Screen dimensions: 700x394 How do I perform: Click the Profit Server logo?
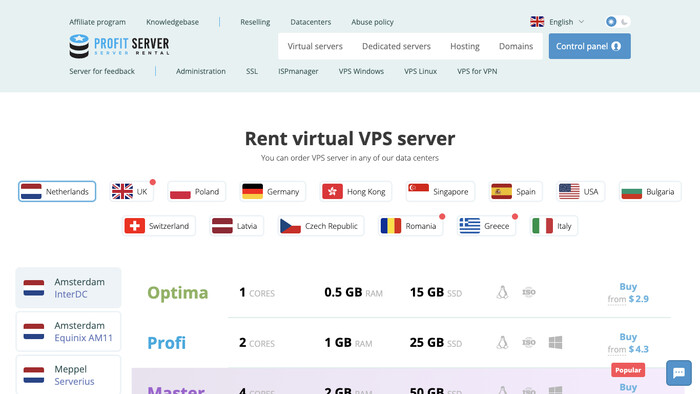(119, 46)
